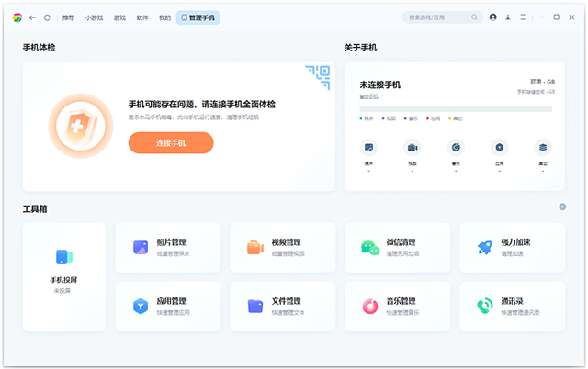Image resolution: width=588 pixels, height=369 pixels.
Task: Click the orange shield health check icon
Action: (81, 126)
